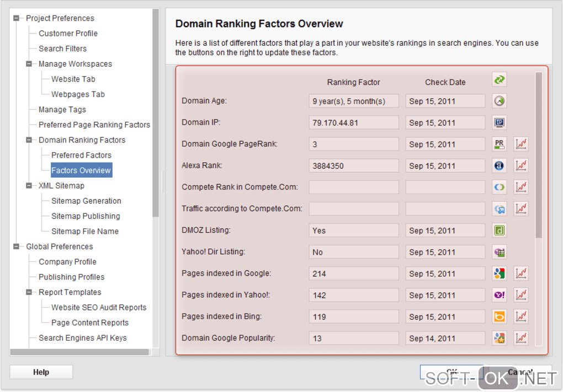Select Search Filters in the tree

pos(62,49)
